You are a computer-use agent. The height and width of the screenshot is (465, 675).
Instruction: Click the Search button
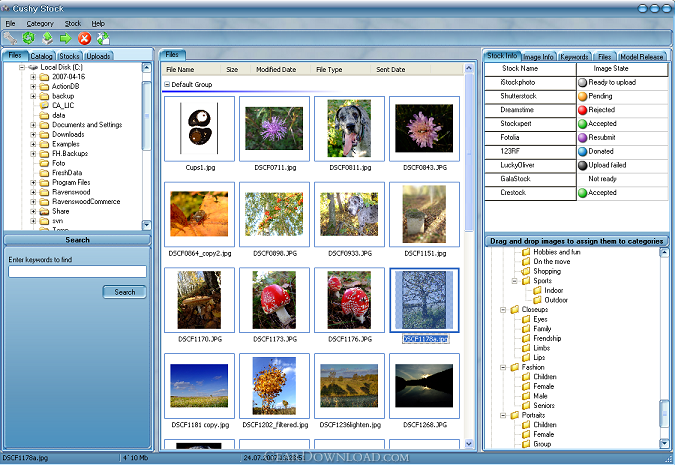pos(124,292)
